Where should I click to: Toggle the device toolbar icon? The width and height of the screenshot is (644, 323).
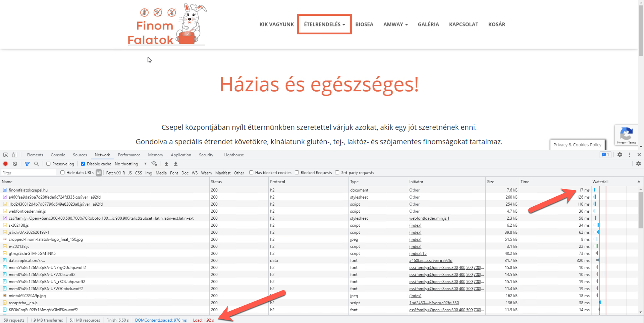[14, 155]
